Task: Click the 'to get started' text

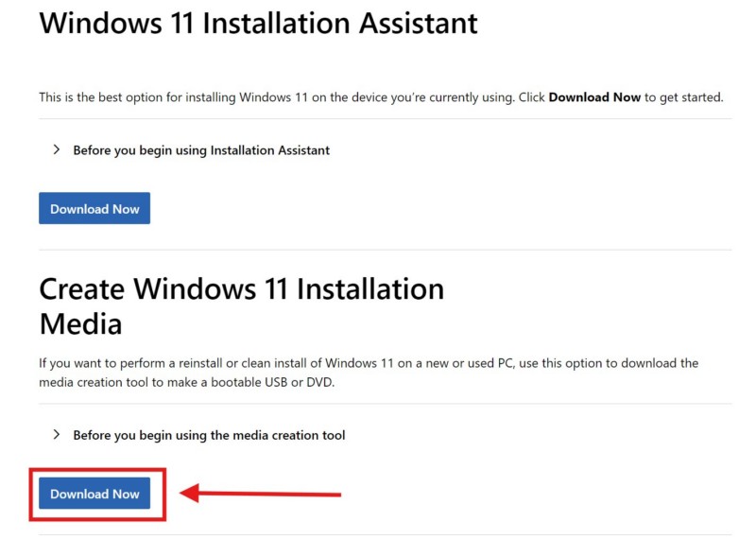Action: (683, 97)
